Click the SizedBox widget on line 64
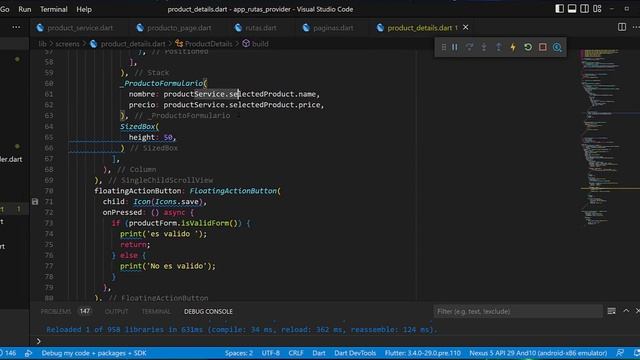Viewport: 640px width, 360px height. tap(137, 127)
